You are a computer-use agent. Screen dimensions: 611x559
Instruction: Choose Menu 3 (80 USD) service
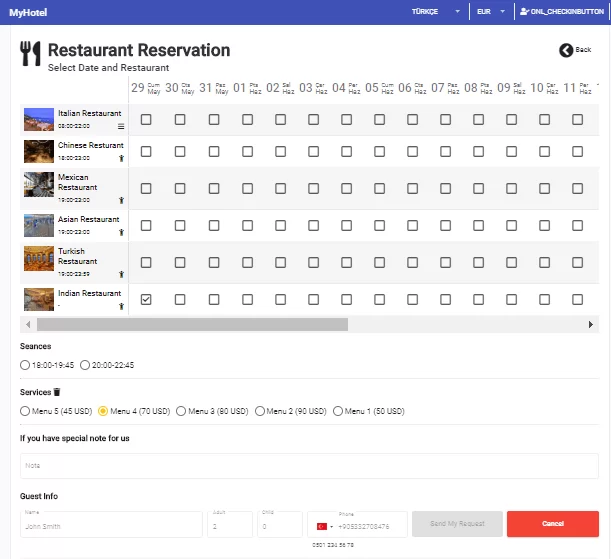181,411
